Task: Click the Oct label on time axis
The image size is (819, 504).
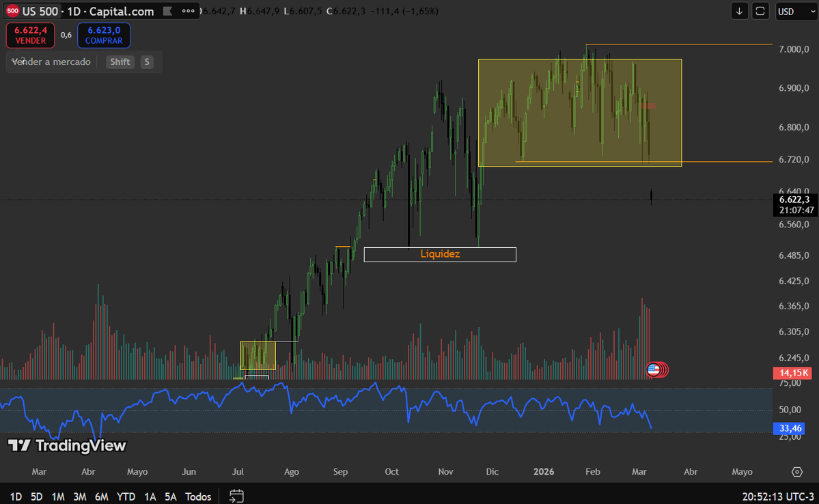Action: pyautogui.click(x=392, y=472)
